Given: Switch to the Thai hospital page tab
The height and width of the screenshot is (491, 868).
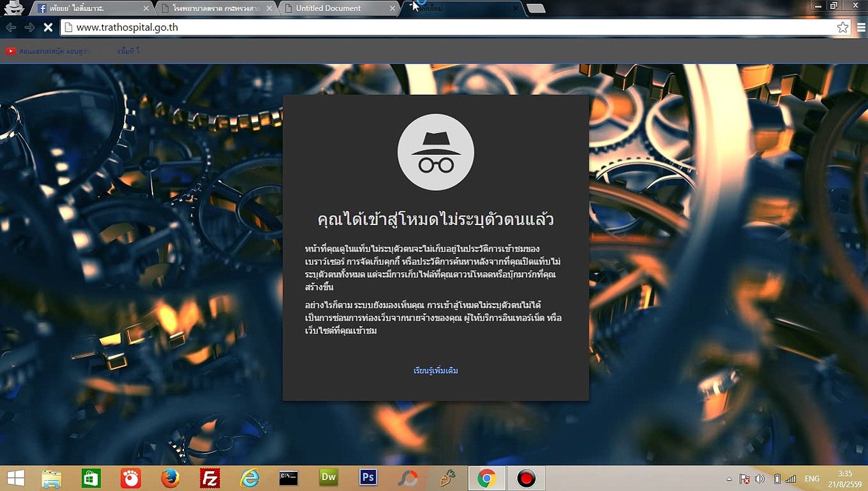Looking at the screenshot, I should (217, 8).
